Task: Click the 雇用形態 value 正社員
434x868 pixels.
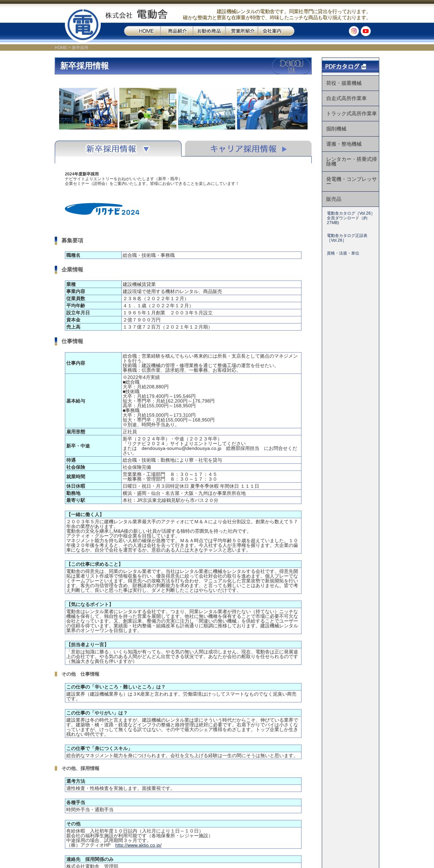Action: pos(211,432)
